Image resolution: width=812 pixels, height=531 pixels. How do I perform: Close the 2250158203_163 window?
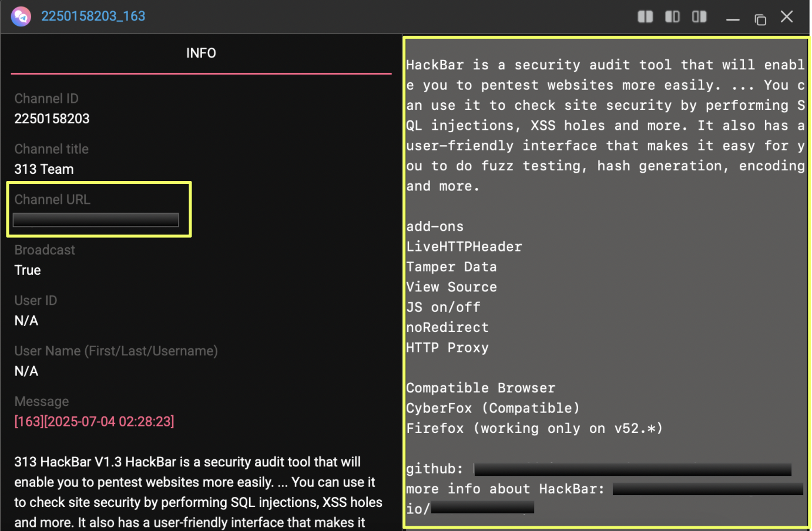tap(787, 16)
